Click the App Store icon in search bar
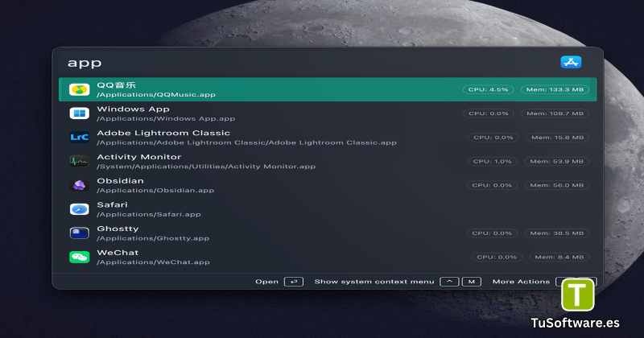The width and height of the screenshot is (644, 338). click(x=571, y=62)
